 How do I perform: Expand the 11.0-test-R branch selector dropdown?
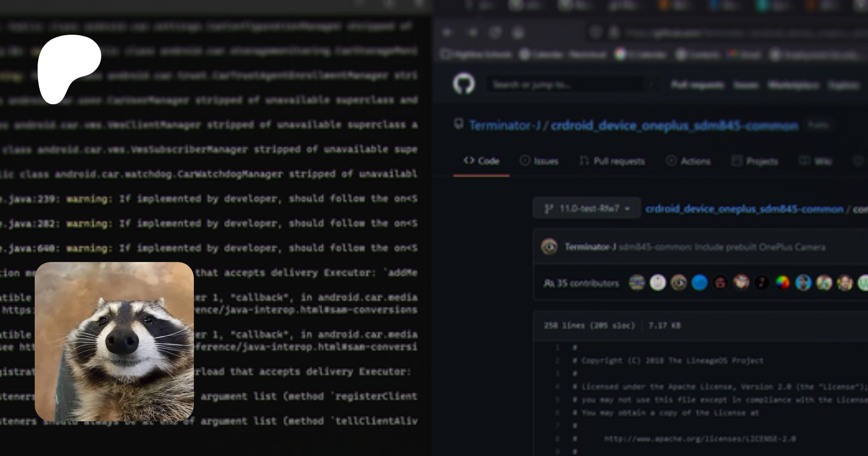[587, 208]
